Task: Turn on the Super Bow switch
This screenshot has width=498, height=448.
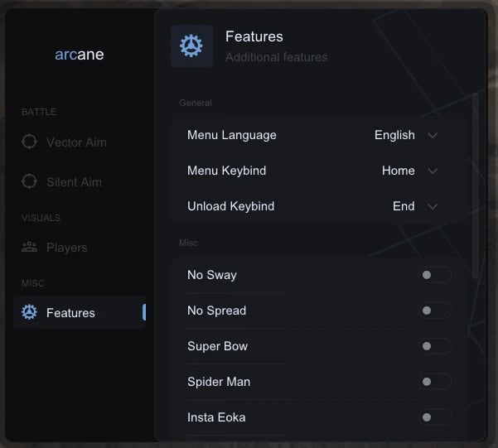Action: 434,346
